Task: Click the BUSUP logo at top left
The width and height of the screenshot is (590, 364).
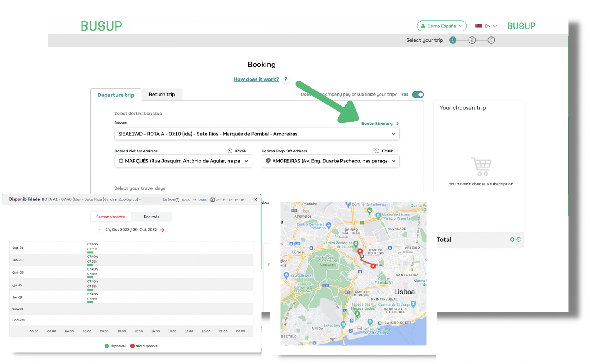Action: [x=101, y=26]
